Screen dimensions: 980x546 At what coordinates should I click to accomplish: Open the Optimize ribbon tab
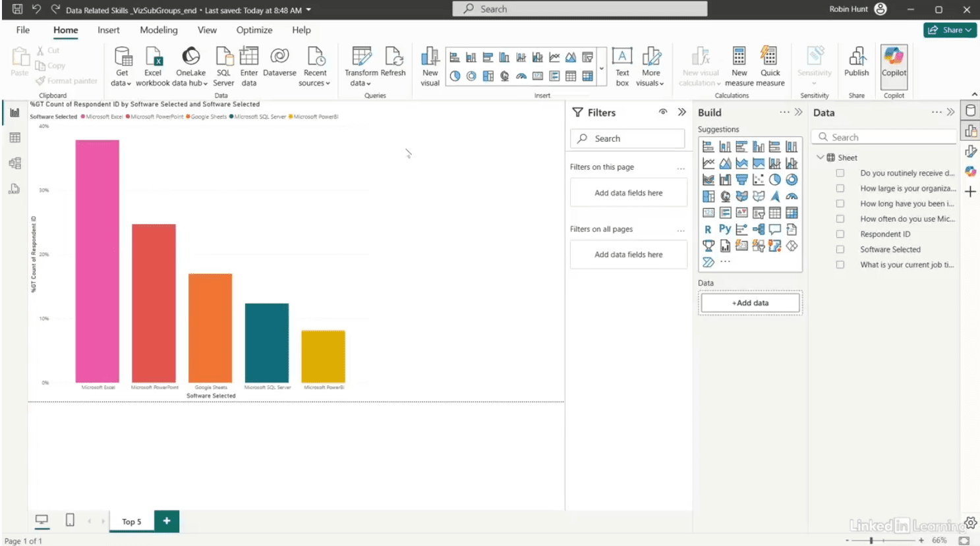click(x=254, y=30)
